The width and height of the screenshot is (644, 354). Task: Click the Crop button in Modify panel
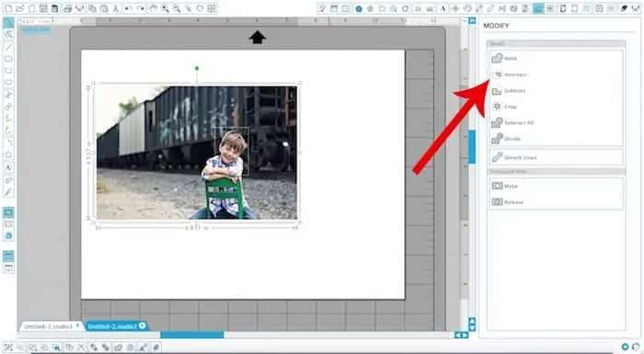[556, 107]
